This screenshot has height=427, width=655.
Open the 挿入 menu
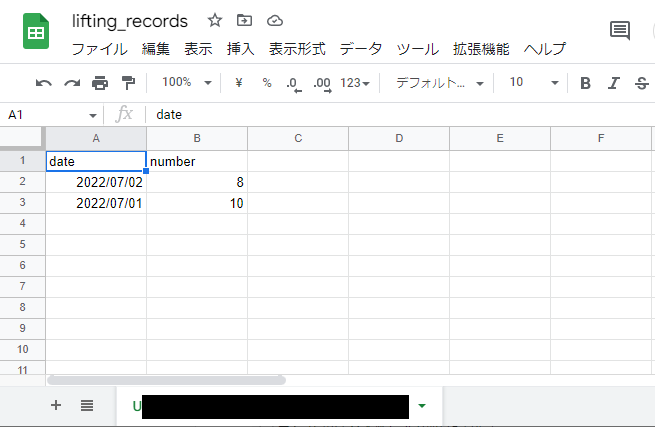click(x=241, y=49)
